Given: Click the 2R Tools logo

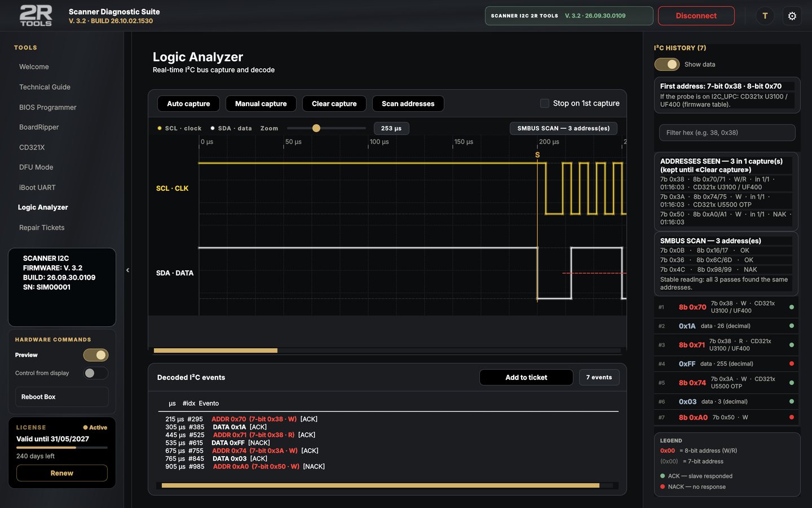Looking at the screenshot, I should 36,16.
